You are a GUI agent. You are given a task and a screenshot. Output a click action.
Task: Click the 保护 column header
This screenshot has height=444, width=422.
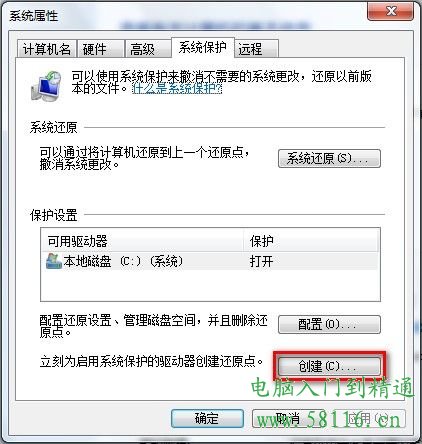(x=311, y=241)
